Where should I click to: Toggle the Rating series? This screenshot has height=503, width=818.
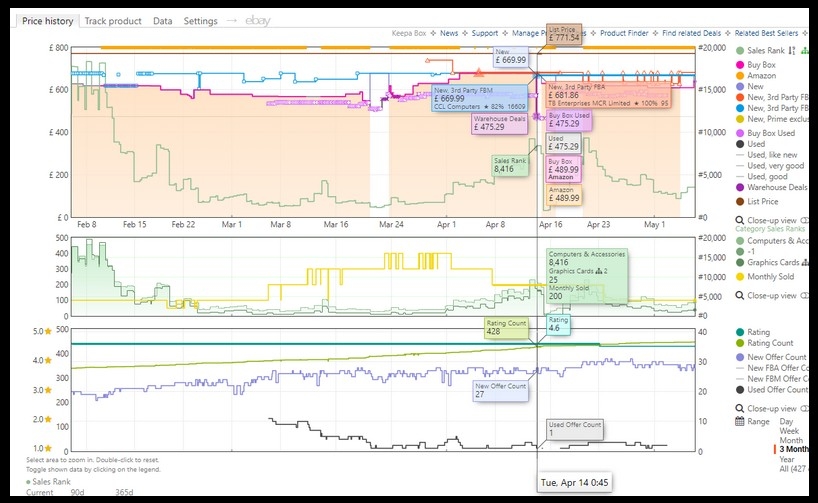coord(753,332)
